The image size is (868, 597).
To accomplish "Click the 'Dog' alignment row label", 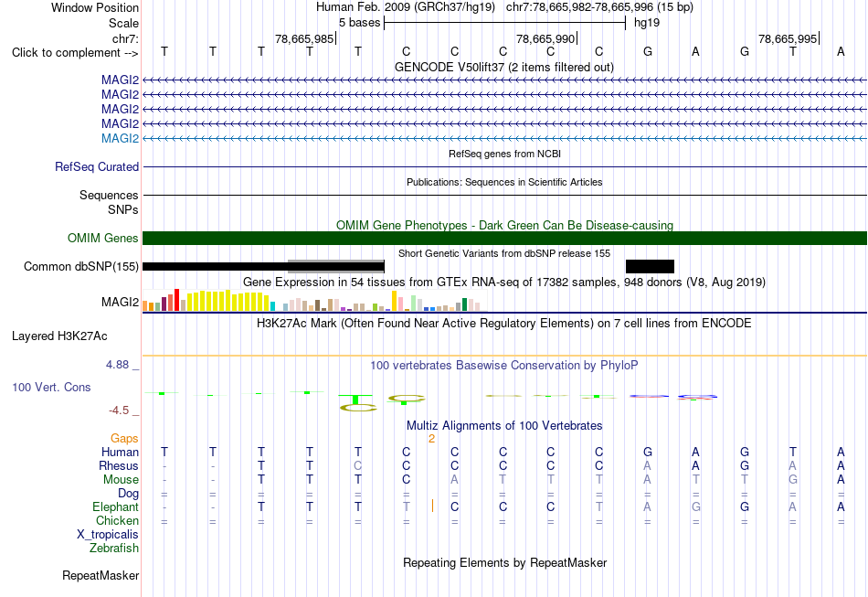I will click(128, 493).
